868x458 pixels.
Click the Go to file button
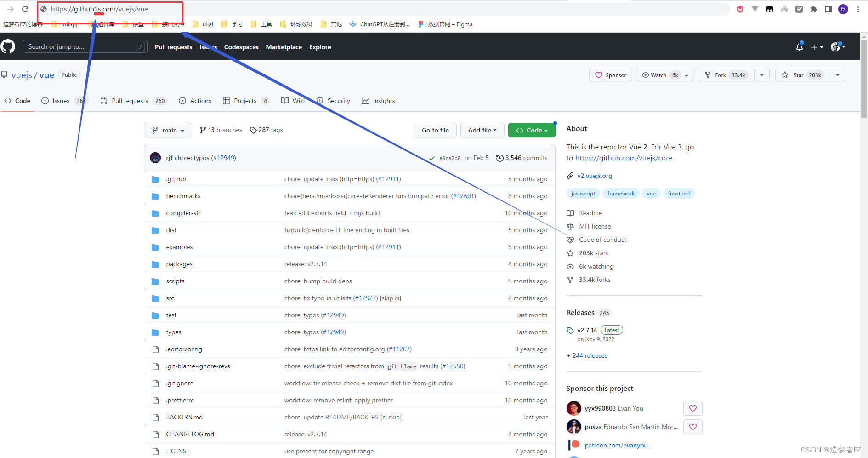(x=435, y=130)
